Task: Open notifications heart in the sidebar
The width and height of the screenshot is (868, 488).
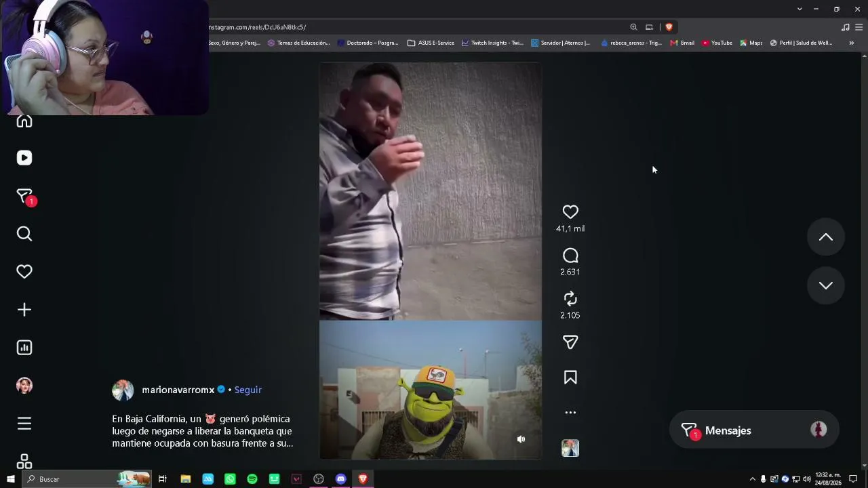Action: tap(24, 272)
